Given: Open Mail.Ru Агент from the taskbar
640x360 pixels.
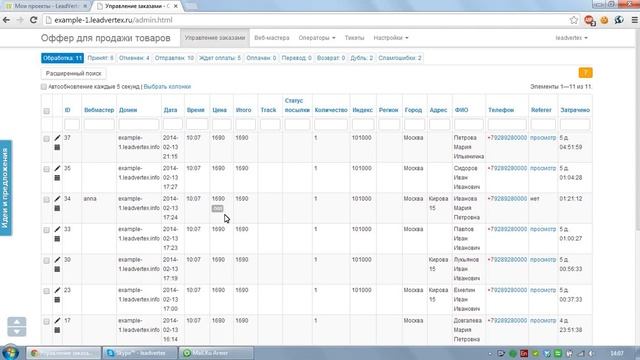Looking at the screenshot, I should [x=216, y=353].
